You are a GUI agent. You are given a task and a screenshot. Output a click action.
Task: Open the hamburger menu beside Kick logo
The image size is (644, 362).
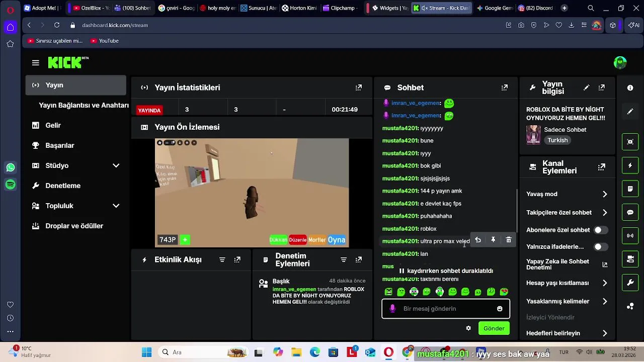[35, 63]
